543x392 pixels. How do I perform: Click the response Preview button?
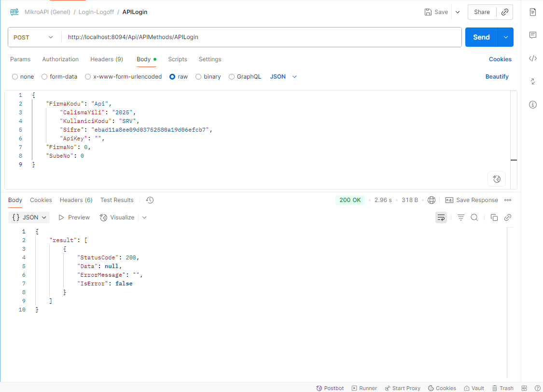[x=74, y=217]
